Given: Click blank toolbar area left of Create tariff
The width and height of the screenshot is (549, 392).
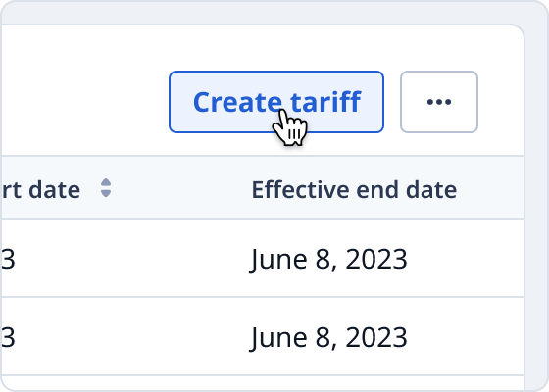Looking at the screenshot, I should [84, 102].
